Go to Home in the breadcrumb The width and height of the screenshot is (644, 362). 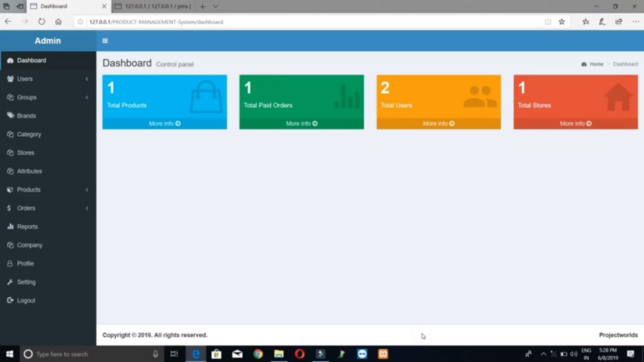tap(596, 64)
